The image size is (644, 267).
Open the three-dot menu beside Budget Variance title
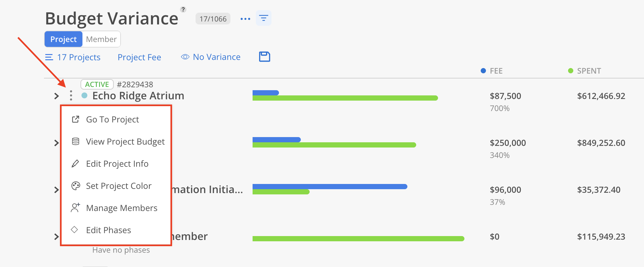245,19
